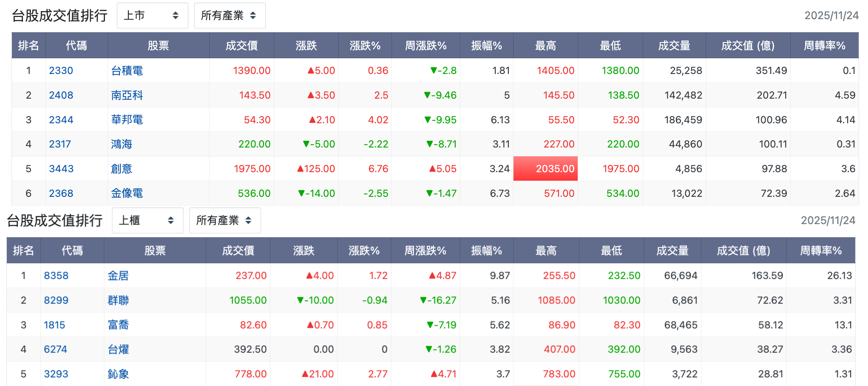Open the 富喬 stock link

point(118,325)
